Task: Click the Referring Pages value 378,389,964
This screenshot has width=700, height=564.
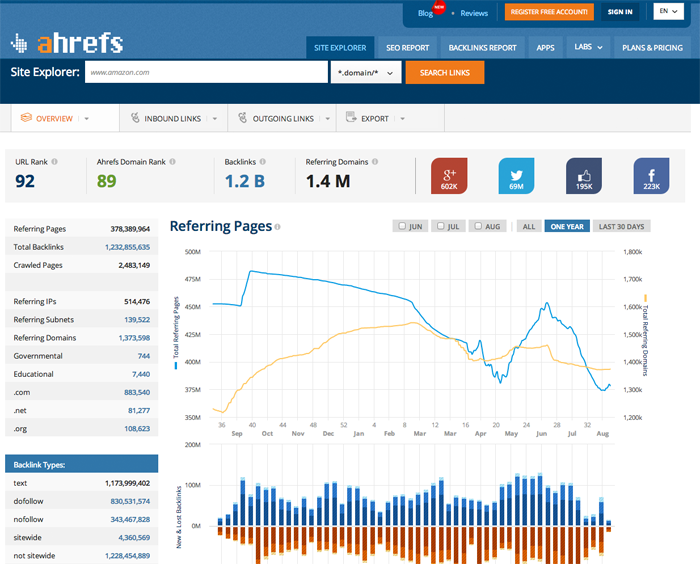Action: point(130,229)
